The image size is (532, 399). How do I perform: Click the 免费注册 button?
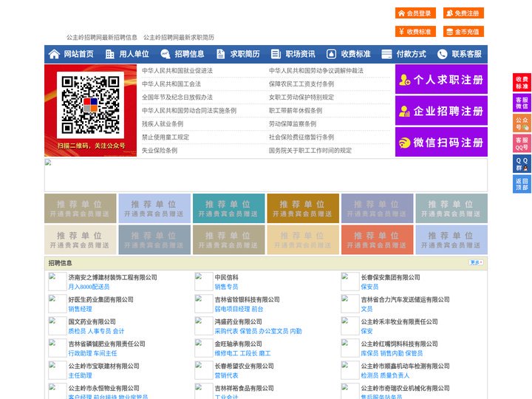tap(463, 13)
